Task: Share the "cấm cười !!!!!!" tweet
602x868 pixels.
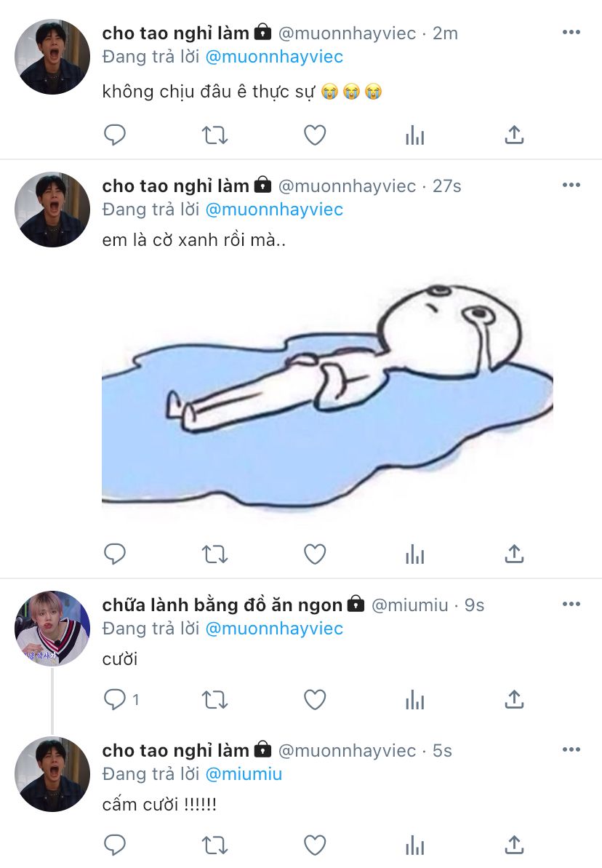Action: coord(514,845)
